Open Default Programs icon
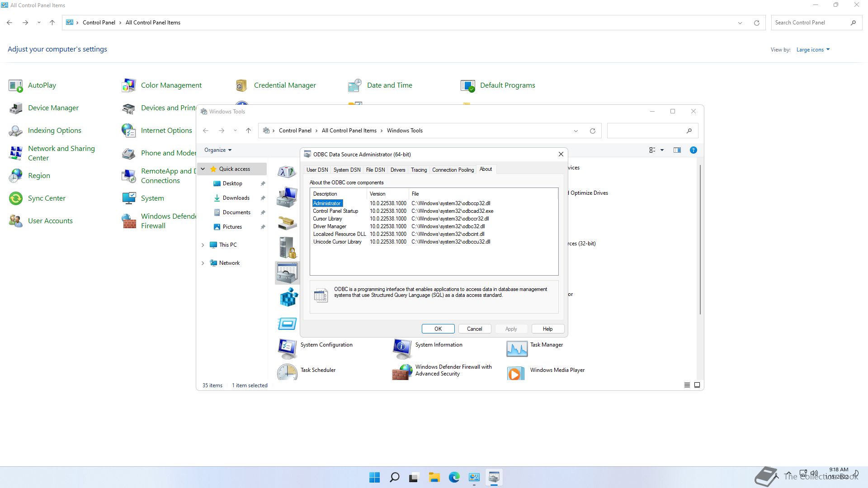Viewport: 868px width, 488px height. coord(498,85)
